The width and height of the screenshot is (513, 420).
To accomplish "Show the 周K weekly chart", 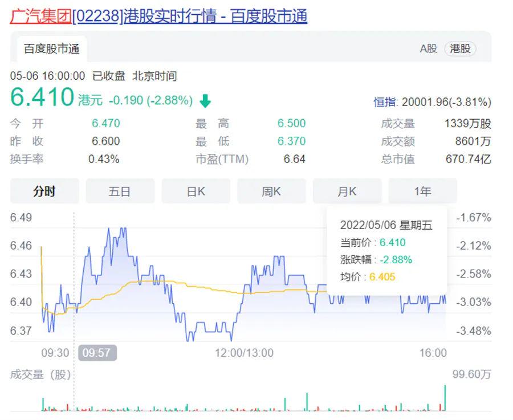I will coord(271,191).
